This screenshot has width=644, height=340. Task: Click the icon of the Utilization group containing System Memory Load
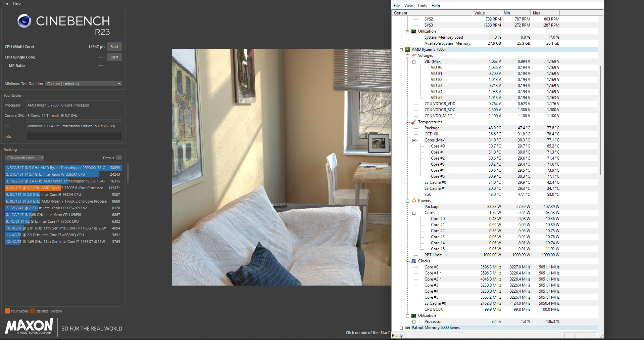(414, 31)
